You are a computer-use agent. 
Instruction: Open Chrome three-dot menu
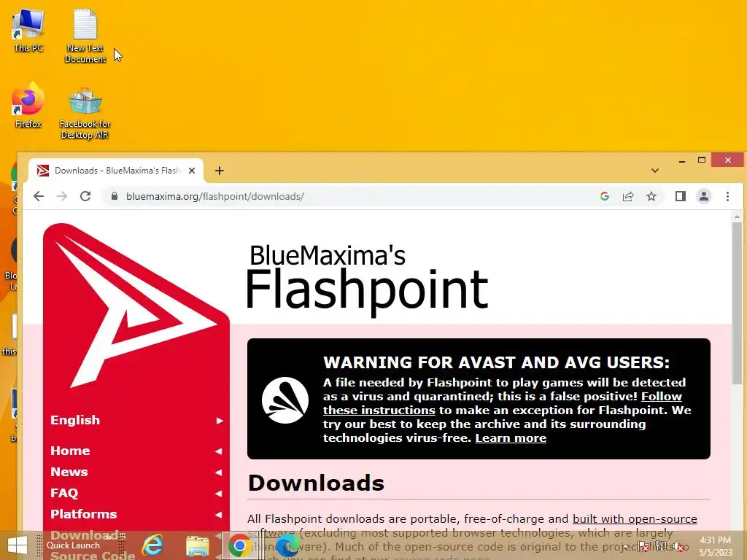click(x=727, y=196)
